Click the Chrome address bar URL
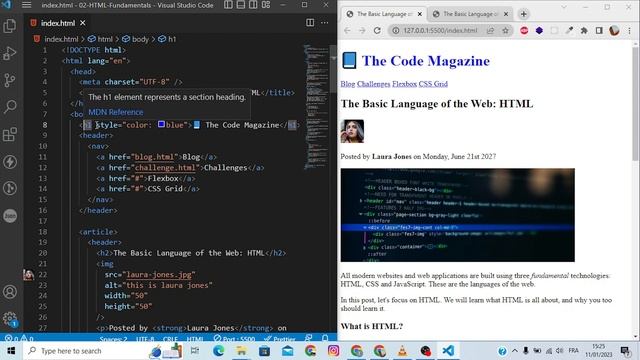The width and height of the screenshot is (640, 360). [x=440, y=31]
